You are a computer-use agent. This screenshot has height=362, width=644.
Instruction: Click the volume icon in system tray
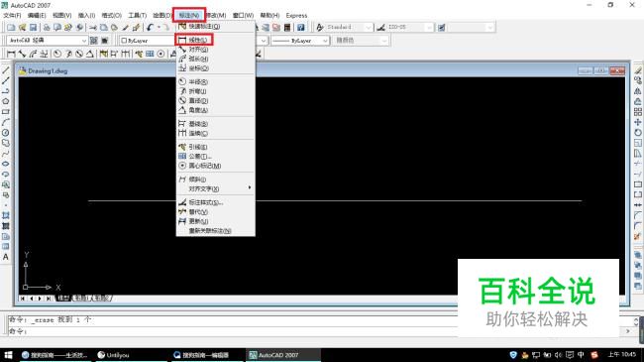(558, 355)
